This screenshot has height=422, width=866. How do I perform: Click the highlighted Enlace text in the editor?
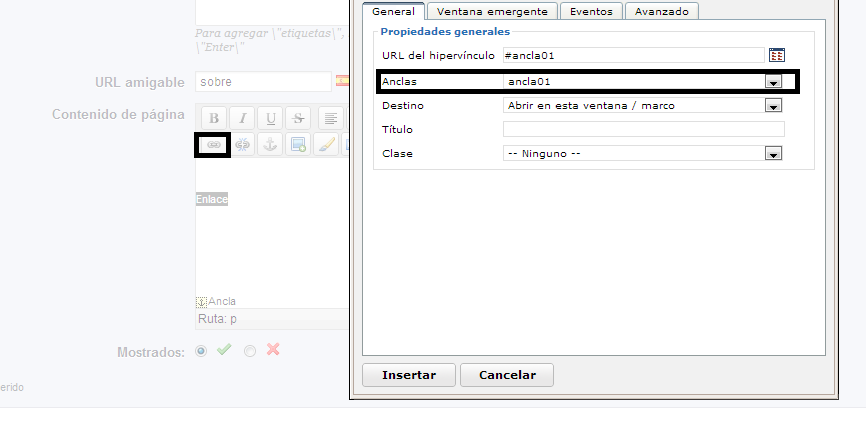[x=212, y=199]
